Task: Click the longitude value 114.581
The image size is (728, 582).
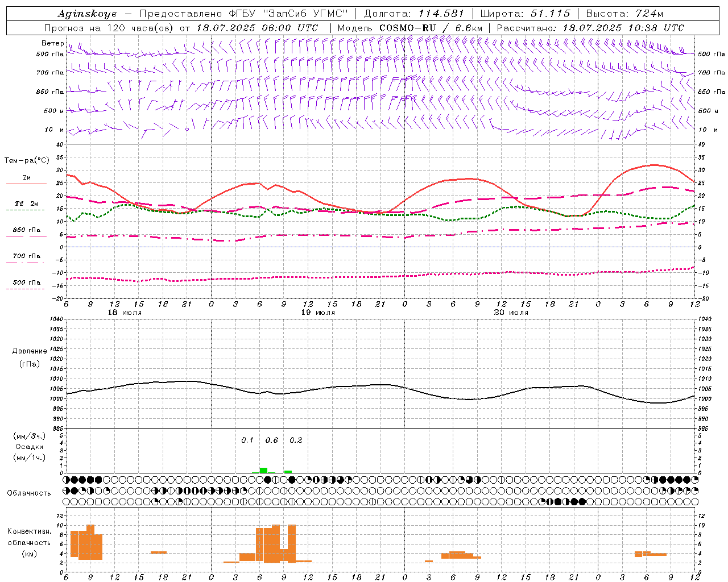Action: 441,14
